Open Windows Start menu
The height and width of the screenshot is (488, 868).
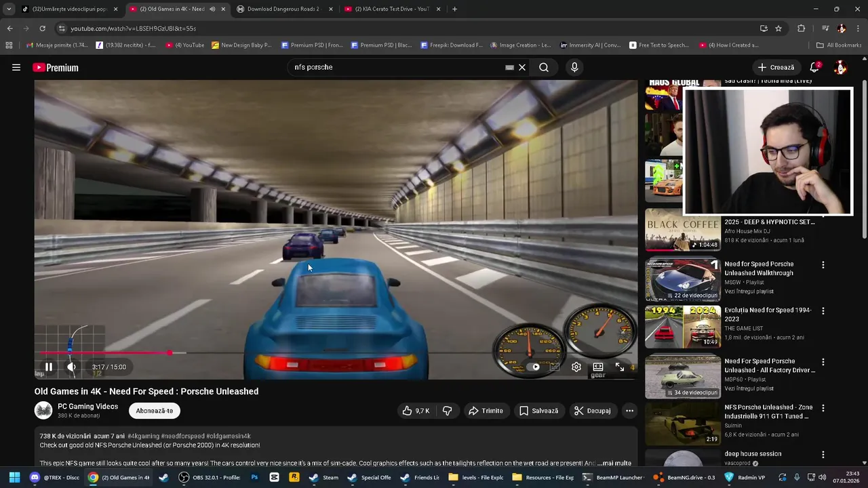click(14, 477)
